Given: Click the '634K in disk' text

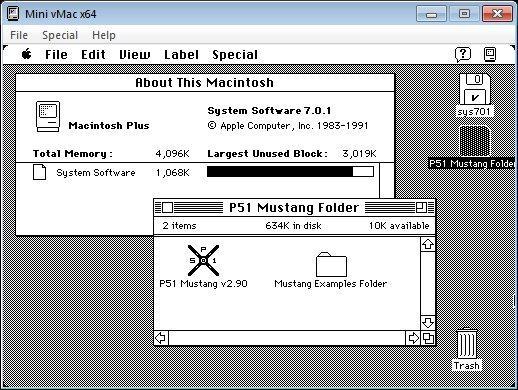Looking at the screenshot, I should [293, 226].
